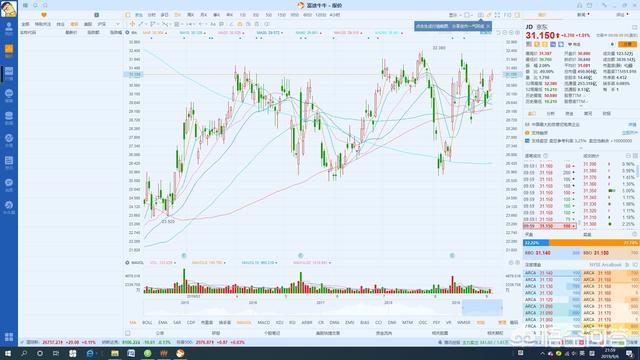Click the orange trade button in JD panel
The width and height of the screenshot is (640, 360).
click(x=627, y=44)
